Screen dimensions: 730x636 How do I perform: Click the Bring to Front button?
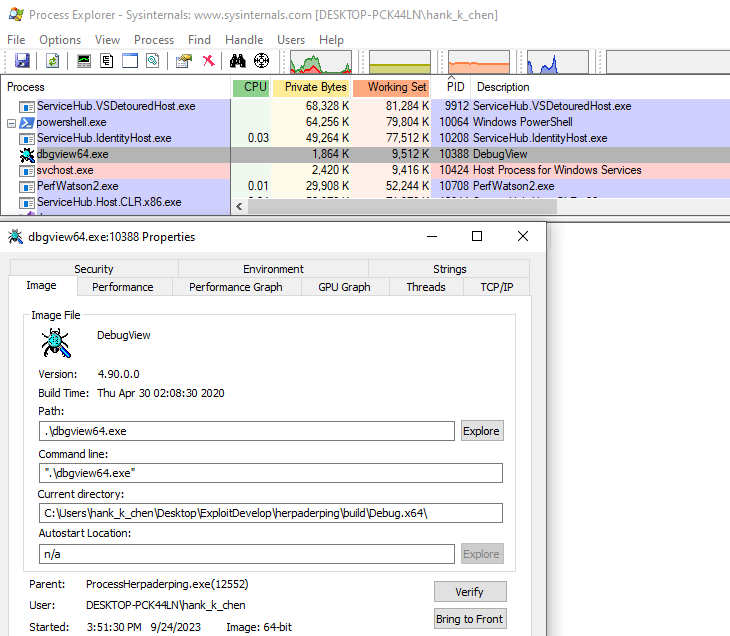[470, 619]
